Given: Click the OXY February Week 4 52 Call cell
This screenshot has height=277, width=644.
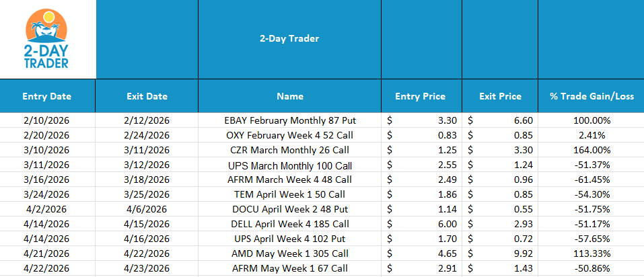Looking at the screenshot, I should 289,135.
